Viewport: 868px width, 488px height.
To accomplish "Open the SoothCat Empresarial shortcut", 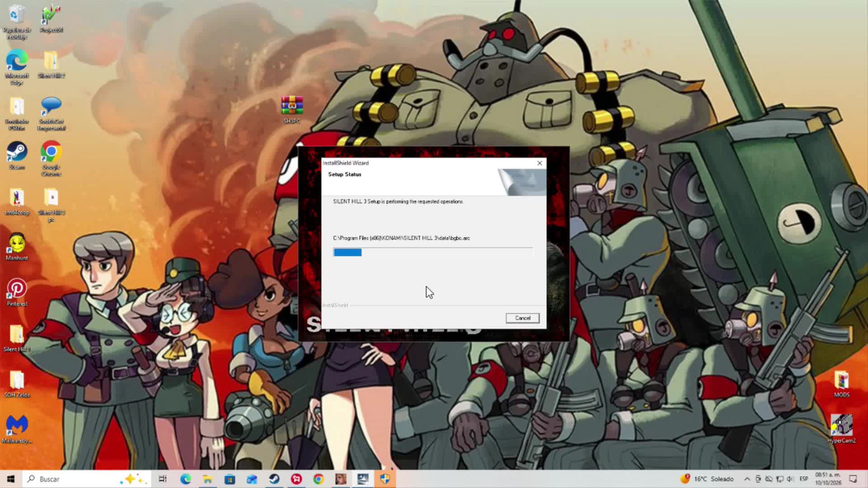I will click(x=51, y=113).
